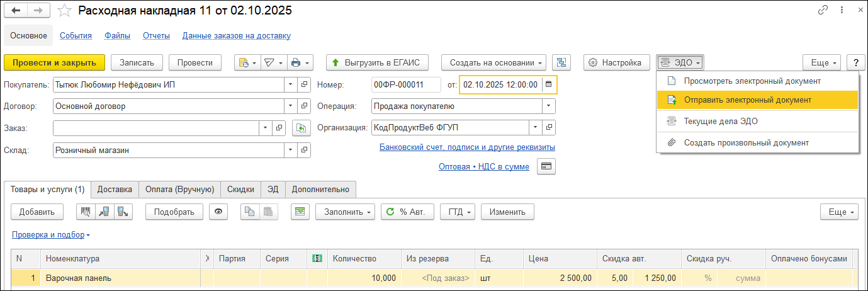
Task: Click the star to add to favorites
Action: point(65,11)
